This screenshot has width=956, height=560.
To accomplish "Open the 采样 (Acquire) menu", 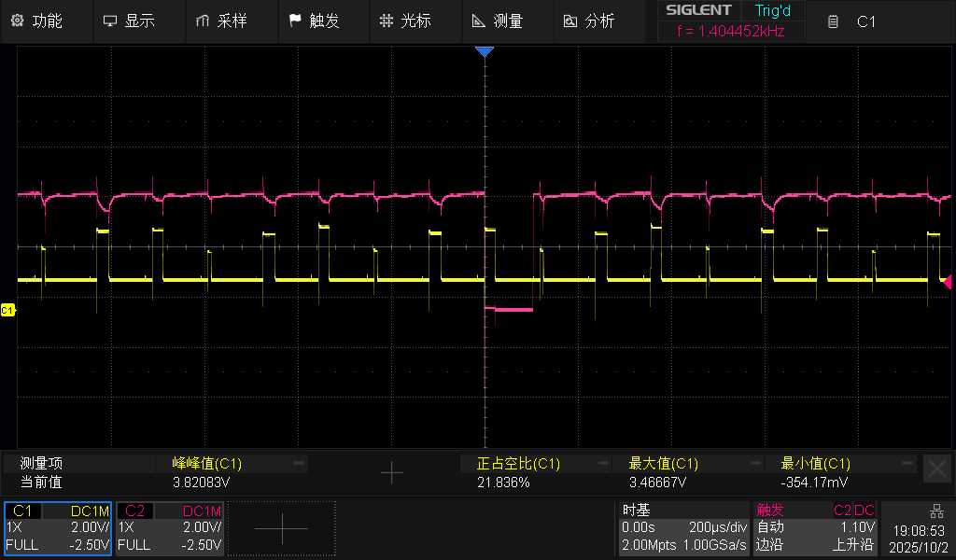I will click(221, 21).
